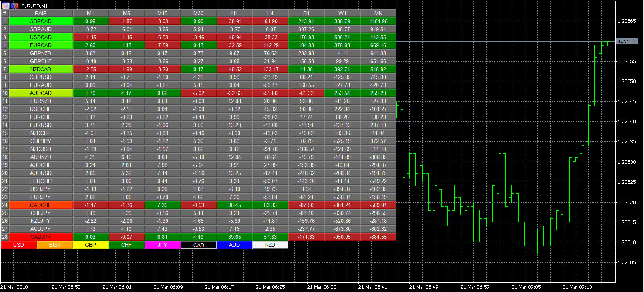This screenshot has height=292, width=644.
Task: Open the GBPAUD pair row
Action: [41, 29]
